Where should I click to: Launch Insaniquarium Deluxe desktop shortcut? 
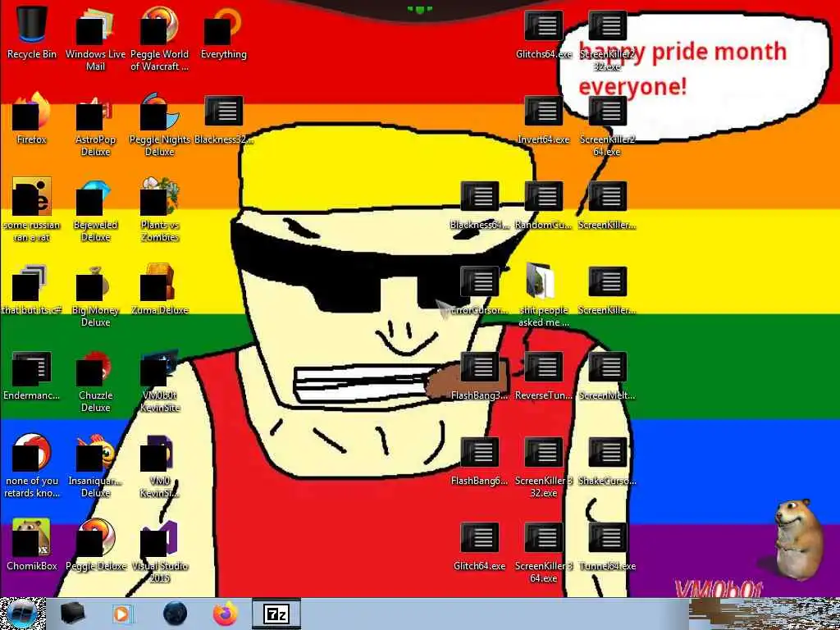[x=95, y=466]
